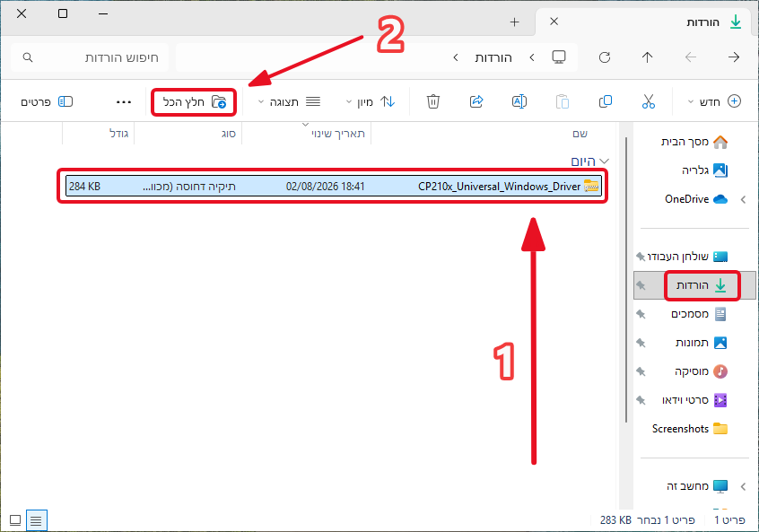Unpin תמונות using its pin icon
The image size is (759, 532).
tap(641, 343)
